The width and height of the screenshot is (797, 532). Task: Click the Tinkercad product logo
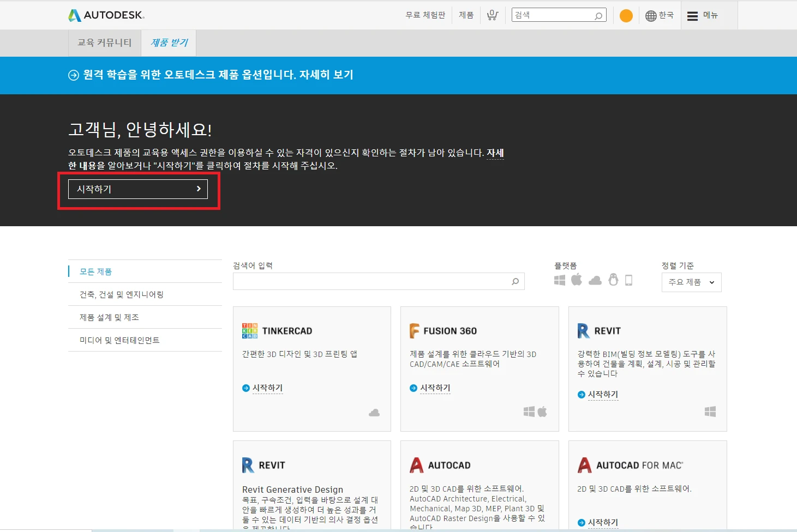coord(277,331)
